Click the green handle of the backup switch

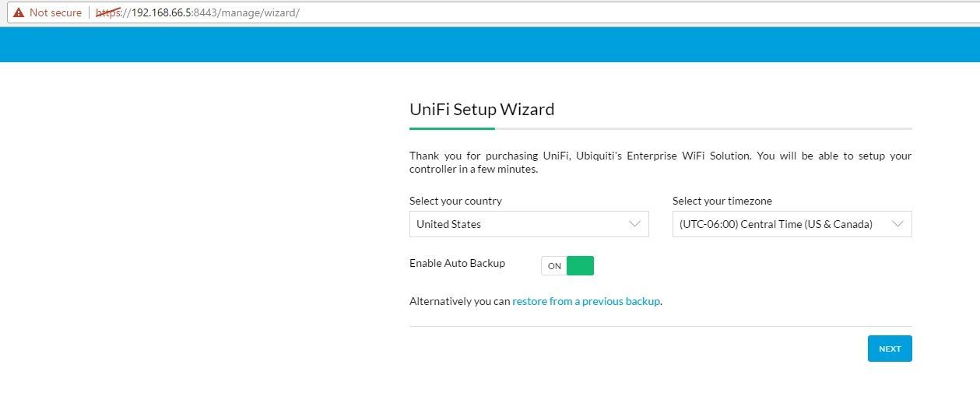(580, 266)
